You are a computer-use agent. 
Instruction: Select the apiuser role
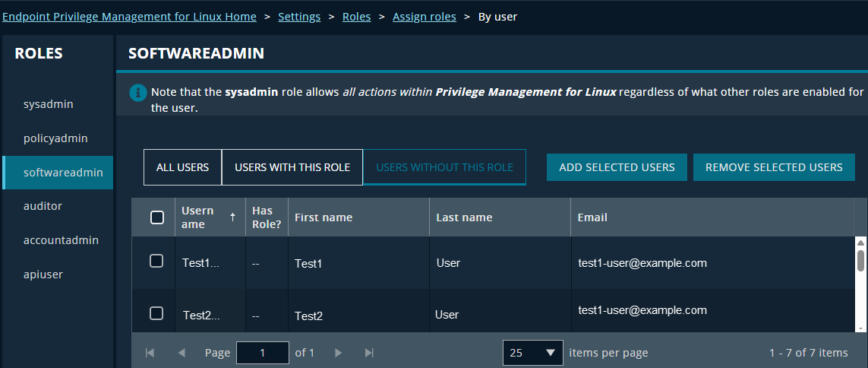(58, 274)
